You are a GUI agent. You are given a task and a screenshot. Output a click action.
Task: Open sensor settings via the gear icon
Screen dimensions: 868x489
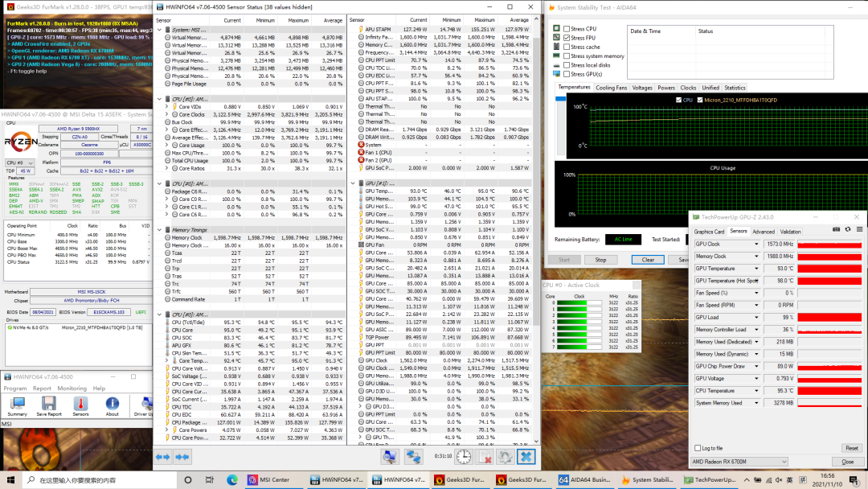(505, 457)
